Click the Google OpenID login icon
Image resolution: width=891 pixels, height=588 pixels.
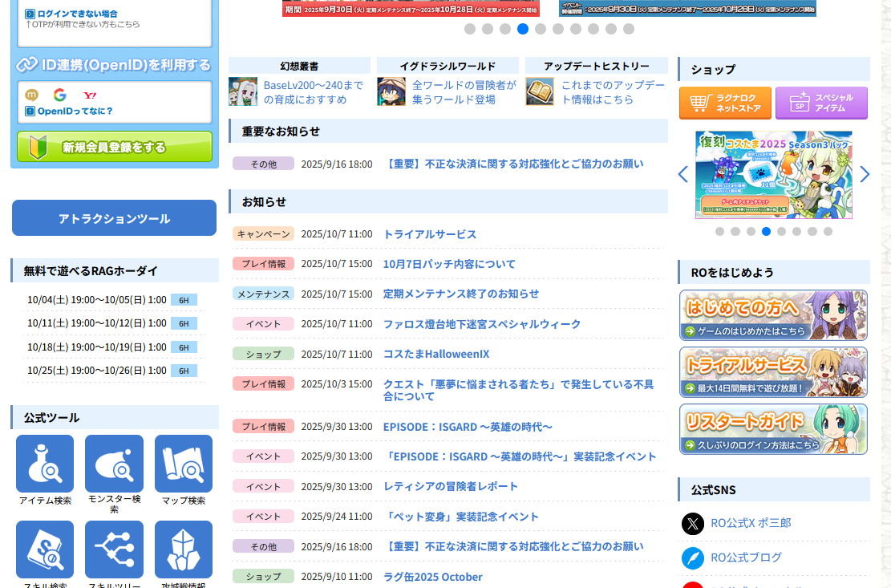pos(59,95)
